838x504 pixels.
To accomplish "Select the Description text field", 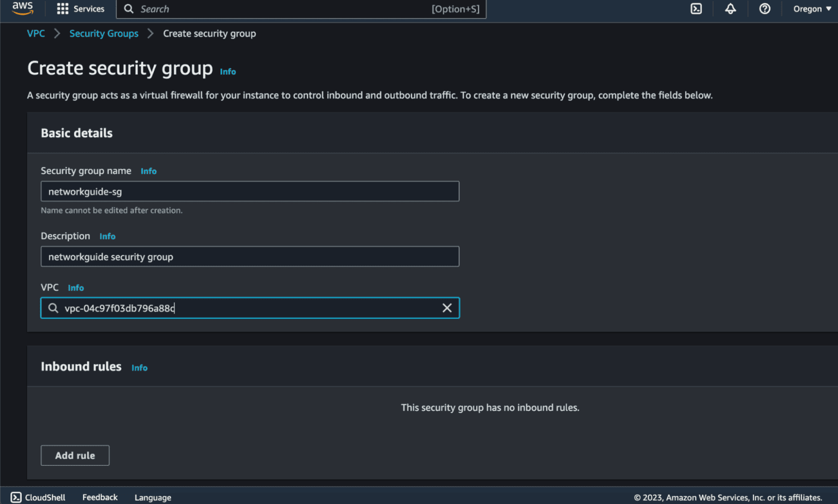I will tap(250, 256).
